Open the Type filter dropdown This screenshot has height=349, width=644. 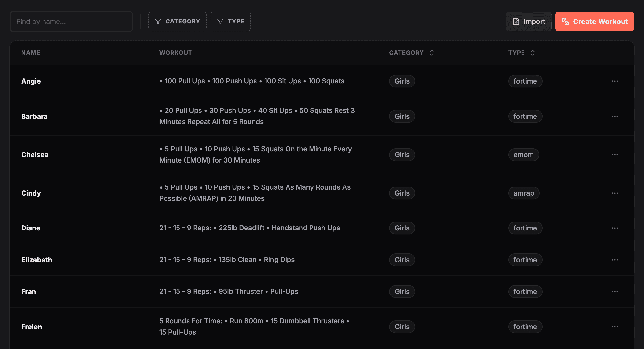(x=231, y=22)
